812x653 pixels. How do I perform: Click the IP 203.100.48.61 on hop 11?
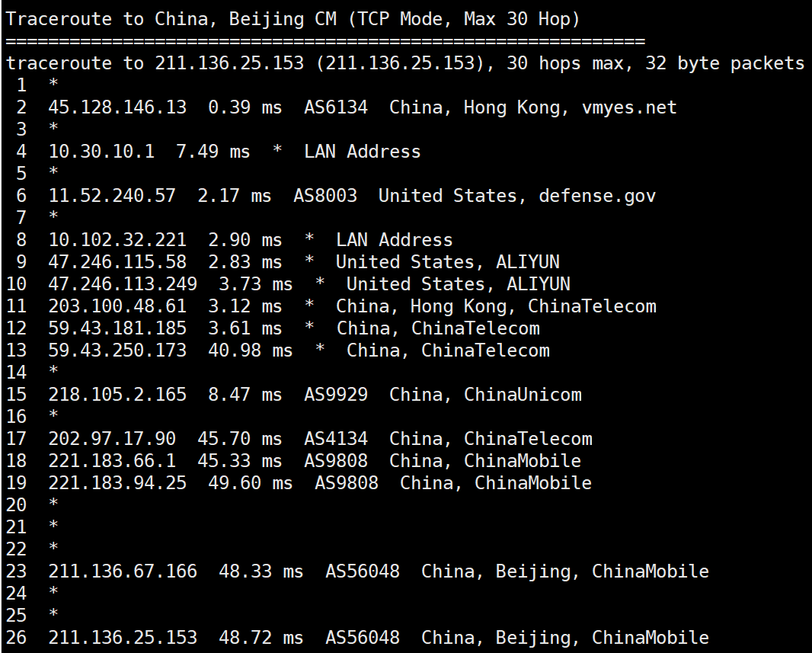117,306
